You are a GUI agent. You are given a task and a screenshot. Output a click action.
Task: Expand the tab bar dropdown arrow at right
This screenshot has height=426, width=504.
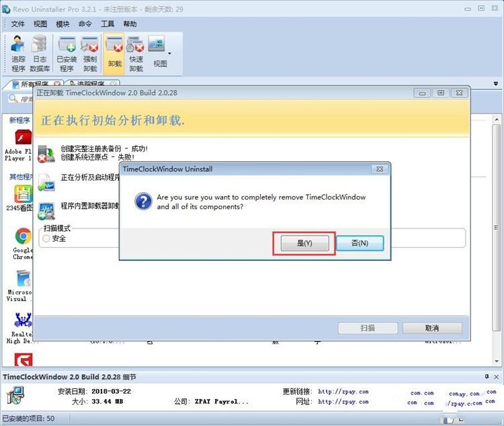(x=496, y=83)
